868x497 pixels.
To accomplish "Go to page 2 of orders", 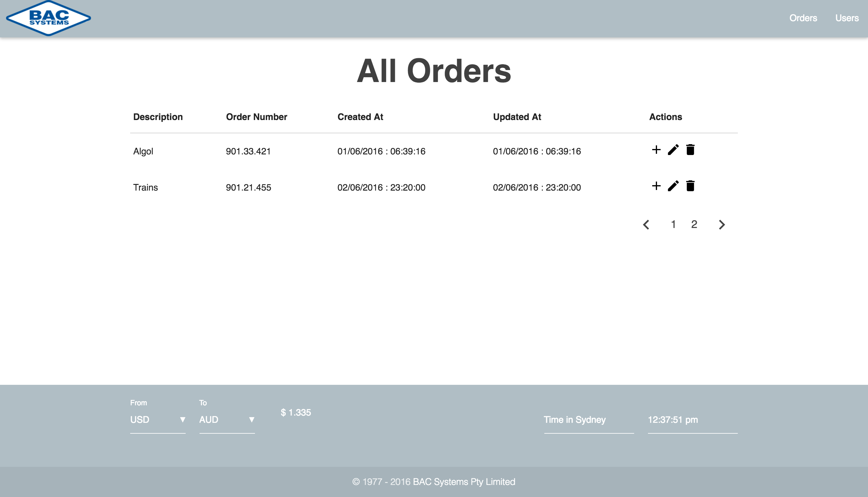I will [x=694, y=224].
